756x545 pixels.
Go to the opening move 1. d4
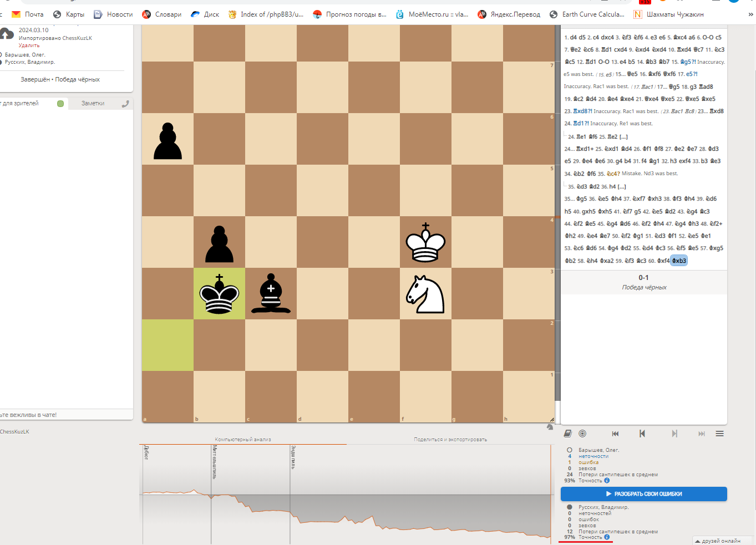point(574,37)
